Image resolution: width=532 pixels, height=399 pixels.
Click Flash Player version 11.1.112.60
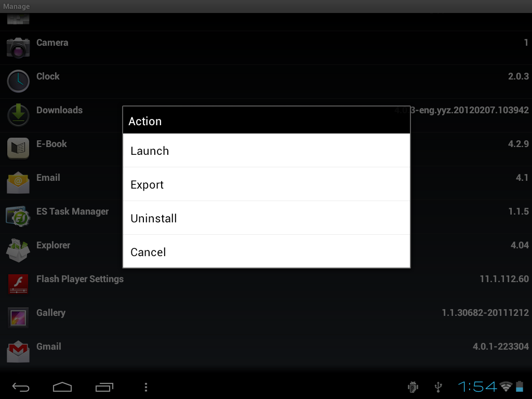click(x=504, y=279)
